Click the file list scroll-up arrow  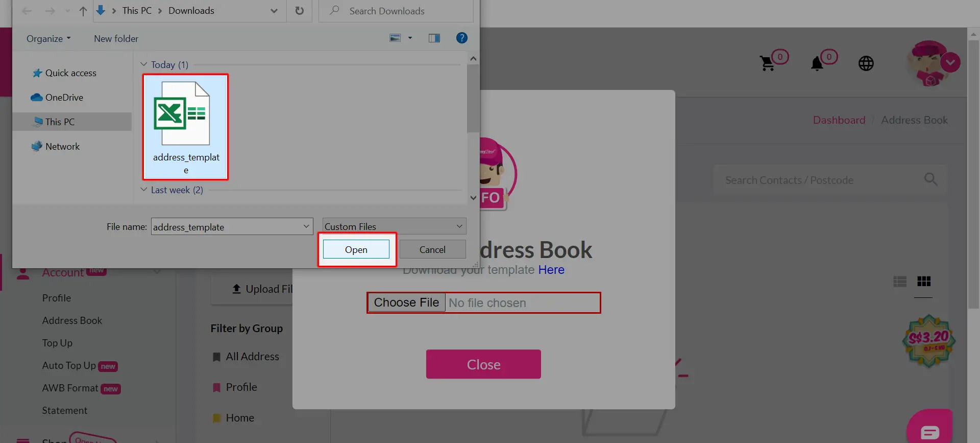[x=473, y=59]
